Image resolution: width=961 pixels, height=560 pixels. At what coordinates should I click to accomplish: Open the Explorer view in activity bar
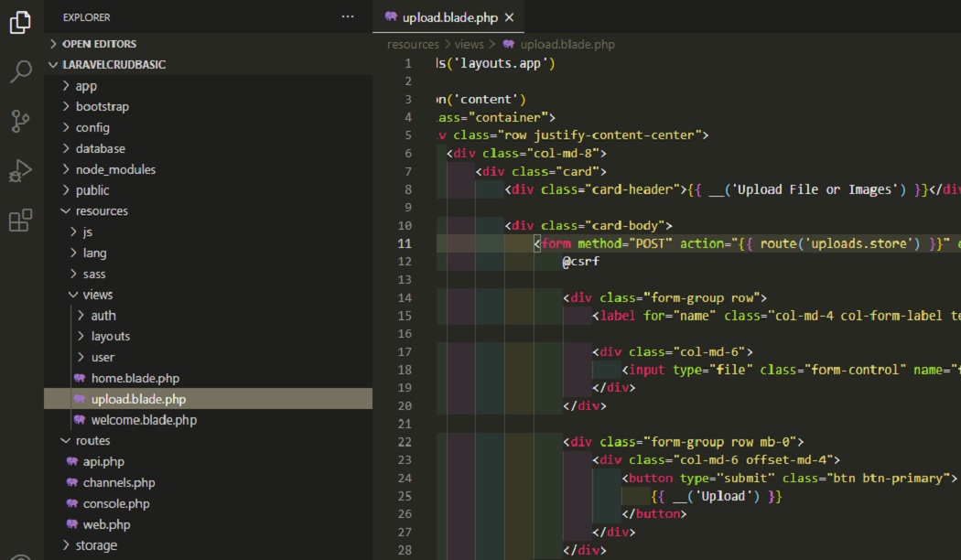[x=20, y=23]
